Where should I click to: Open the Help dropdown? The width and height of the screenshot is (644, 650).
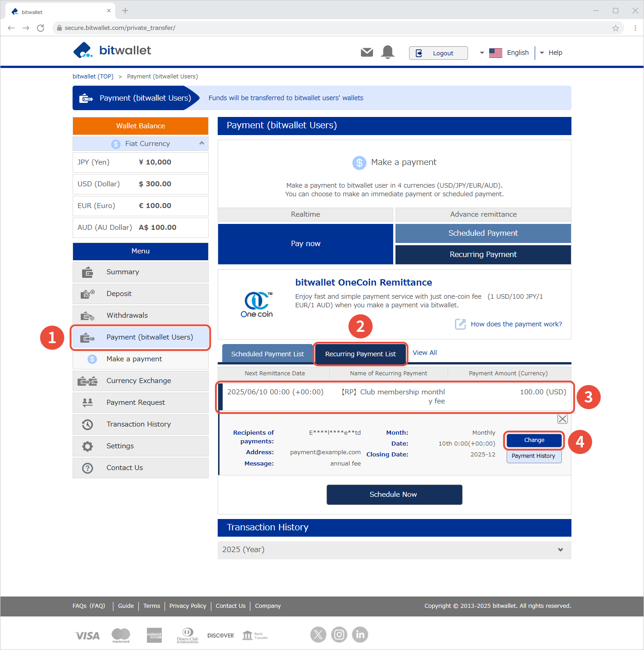[551, 53]
